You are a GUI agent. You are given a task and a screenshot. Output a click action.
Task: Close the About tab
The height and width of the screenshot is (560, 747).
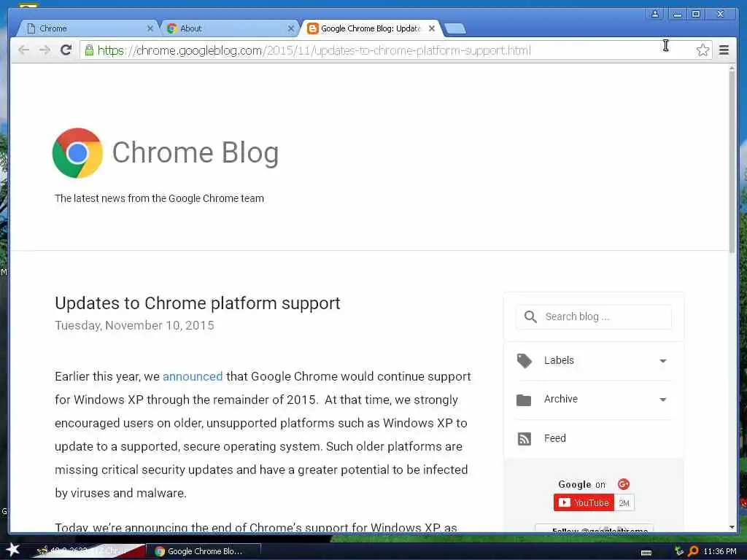coord(290,28)
